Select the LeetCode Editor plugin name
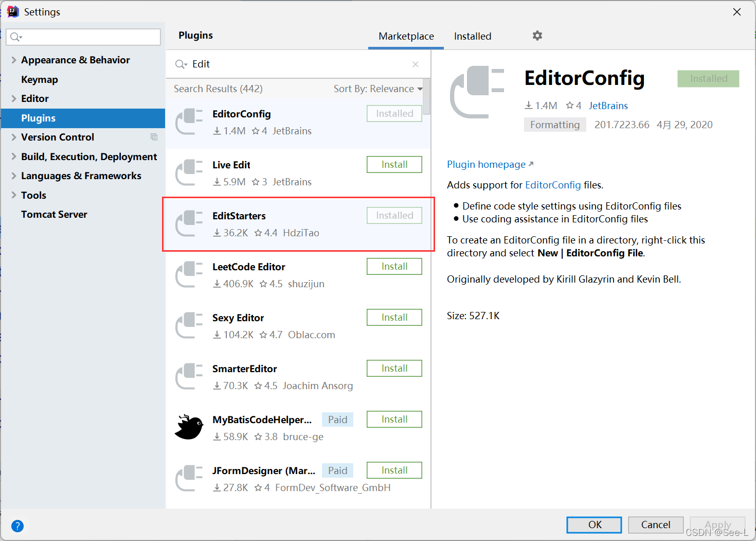756x541 pixels. (x=249, y=267)
